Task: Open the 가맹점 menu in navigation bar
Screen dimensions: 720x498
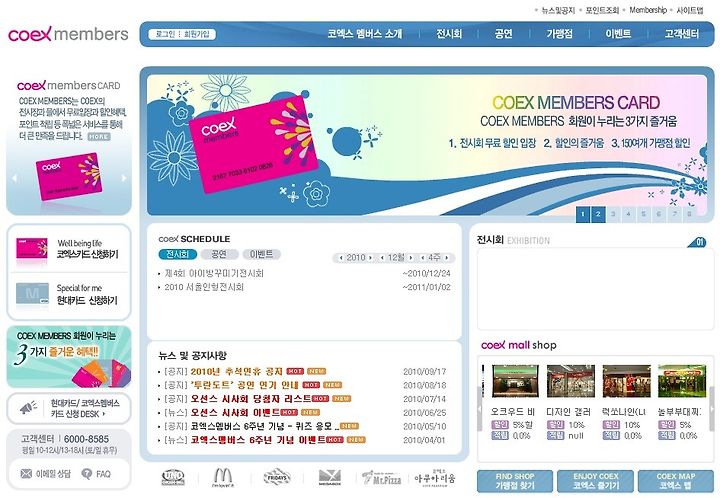Action: (559, 34)
